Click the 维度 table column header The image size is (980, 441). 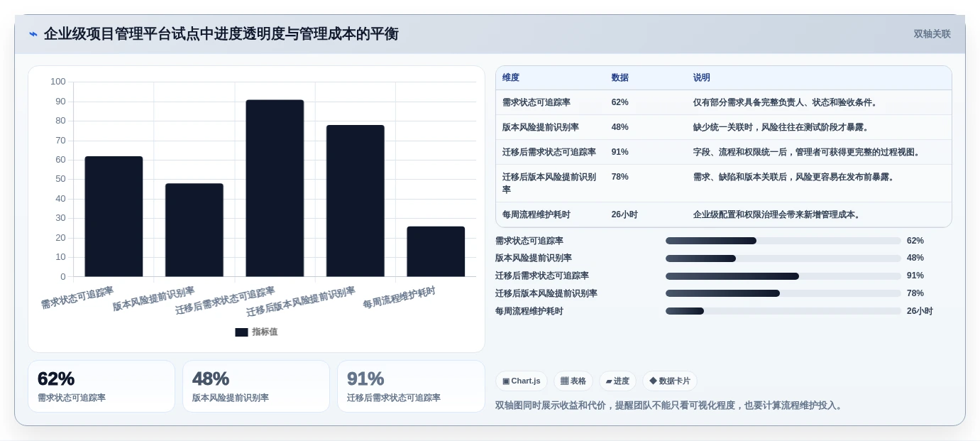(511, 78)
